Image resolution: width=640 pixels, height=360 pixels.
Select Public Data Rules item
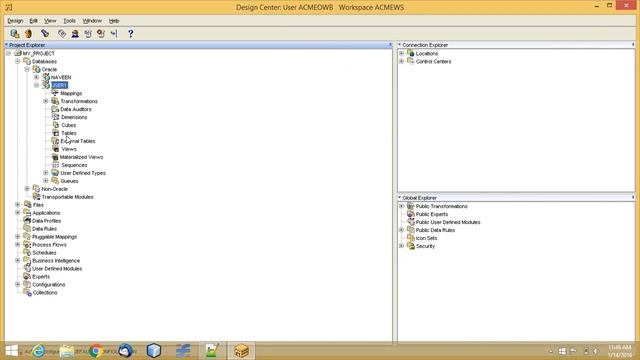(435, 230)
